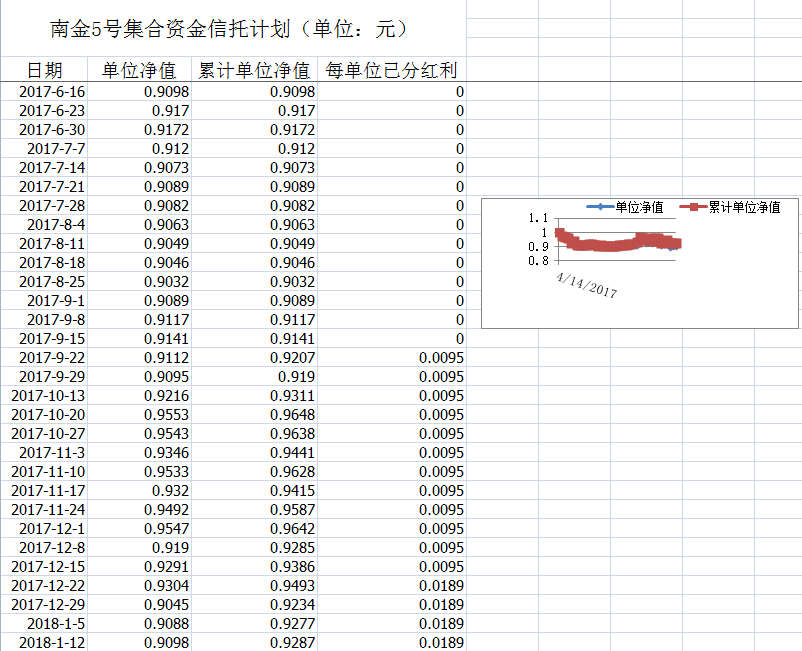Viewport: 802px width, 651px height.
Task: Select the title cell 南金5号集合资金信托计划
Action: (230, 28)
